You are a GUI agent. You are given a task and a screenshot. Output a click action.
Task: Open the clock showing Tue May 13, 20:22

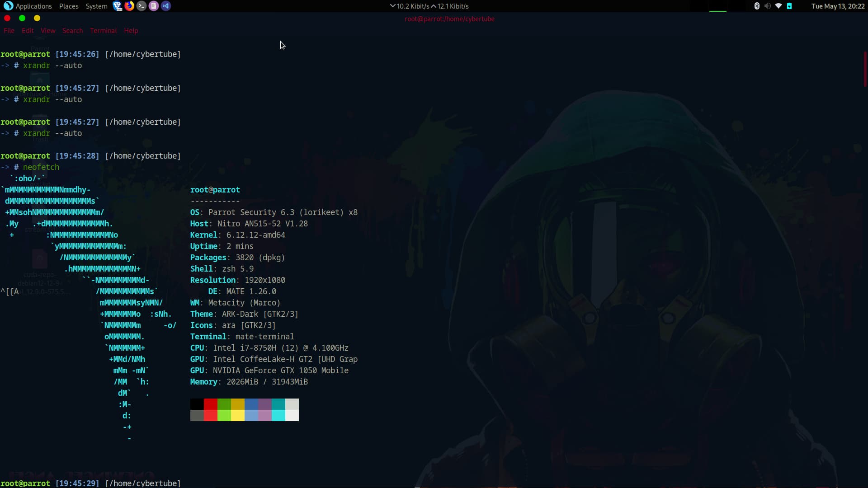click(838, 6)
